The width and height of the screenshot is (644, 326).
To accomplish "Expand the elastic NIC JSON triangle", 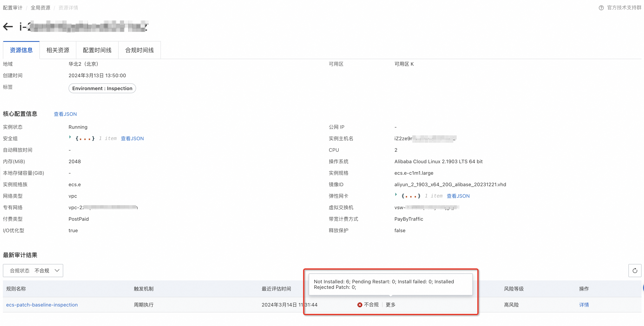I will tap(396, 194).
